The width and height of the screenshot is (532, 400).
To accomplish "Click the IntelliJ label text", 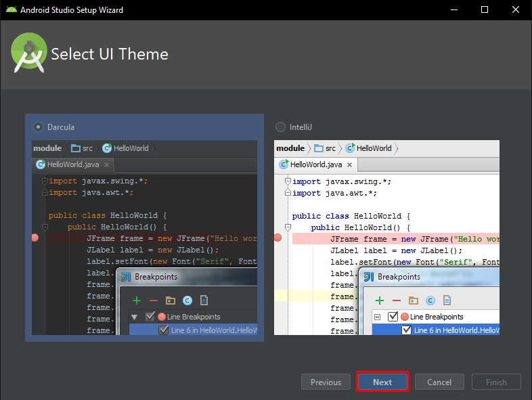I will 301,127.
